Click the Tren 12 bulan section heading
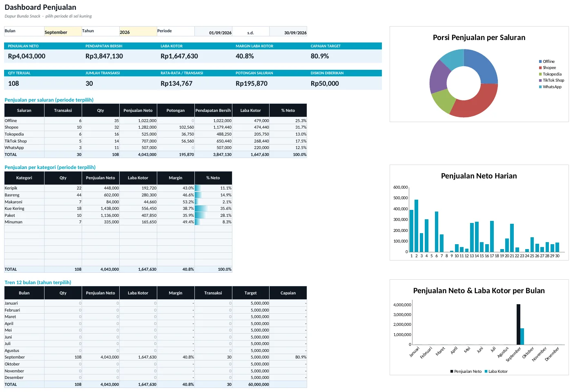 click(38, 283)
